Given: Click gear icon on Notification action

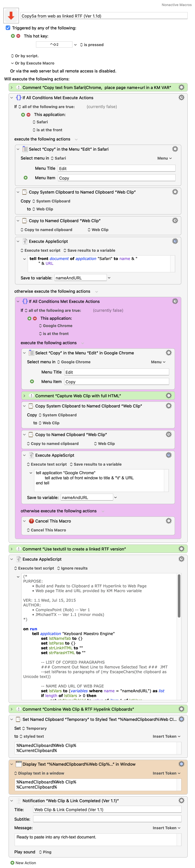Looking at the screenshot, I should click(181, 801).
